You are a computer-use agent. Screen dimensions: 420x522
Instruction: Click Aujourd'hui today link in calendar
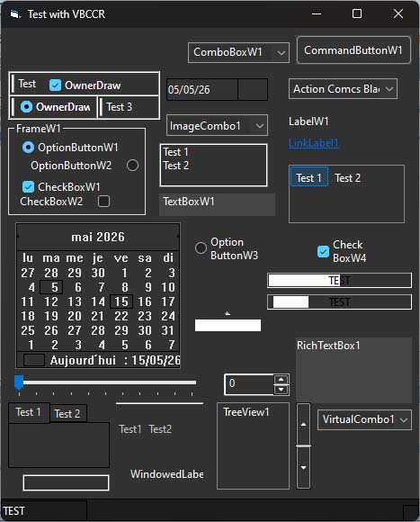(x=115, y=361)
